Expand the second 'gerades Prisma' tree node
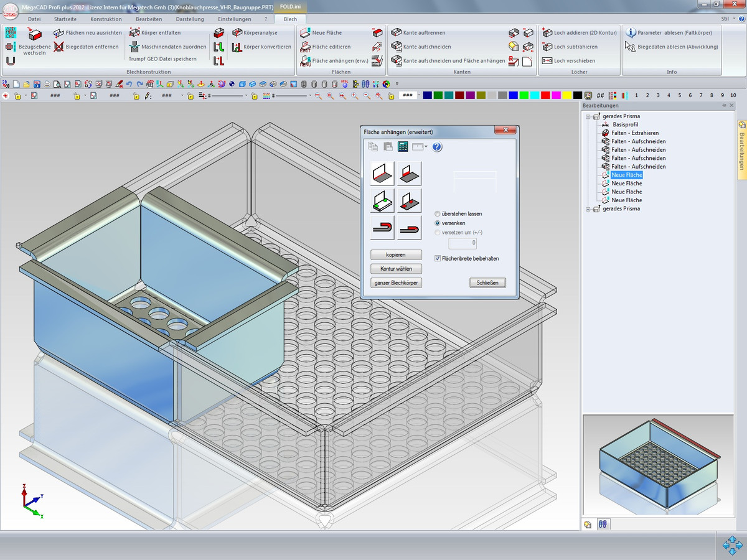 coord(588,209)
